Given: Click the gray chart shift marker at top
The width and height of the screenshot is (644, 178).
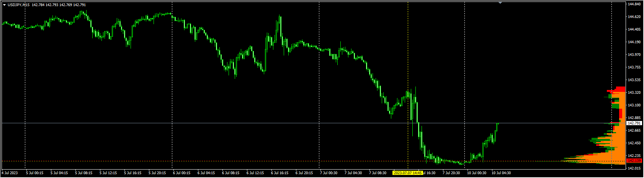Looking at the screenshot, I should 500,3.
